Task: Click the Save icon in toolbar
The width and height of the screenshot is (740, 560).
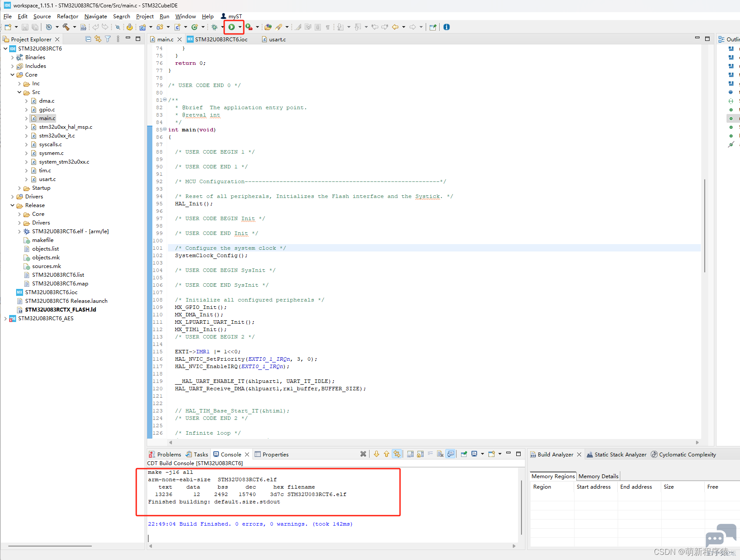Action: coord(25,27)
